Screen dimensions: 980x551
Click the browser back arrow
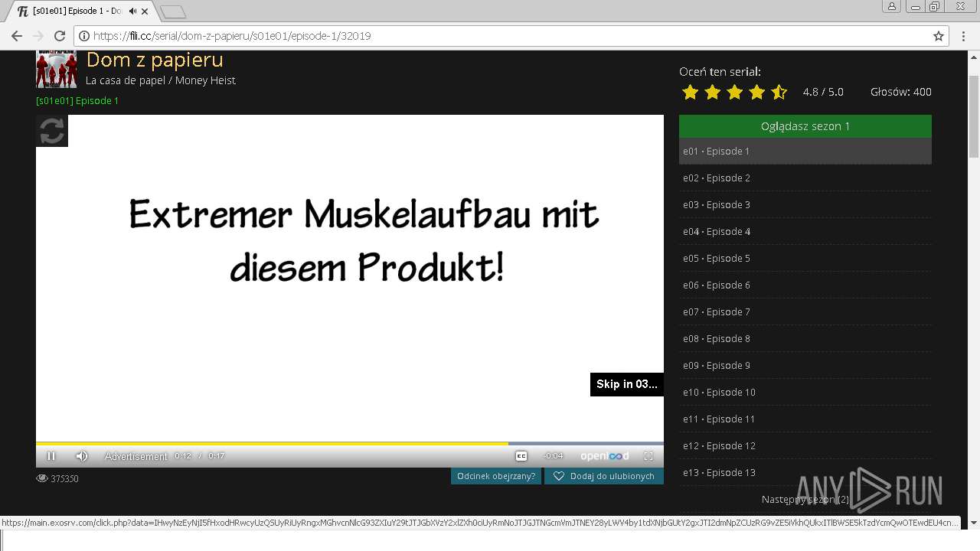click(17, 36)
